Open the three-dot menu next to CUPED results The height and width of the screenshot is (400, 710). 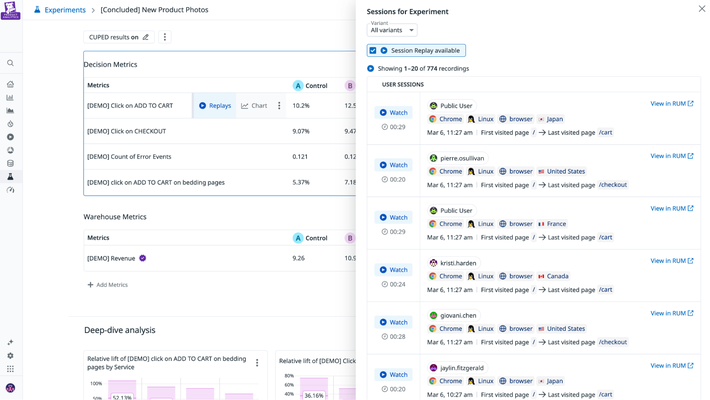coord(165,37)
